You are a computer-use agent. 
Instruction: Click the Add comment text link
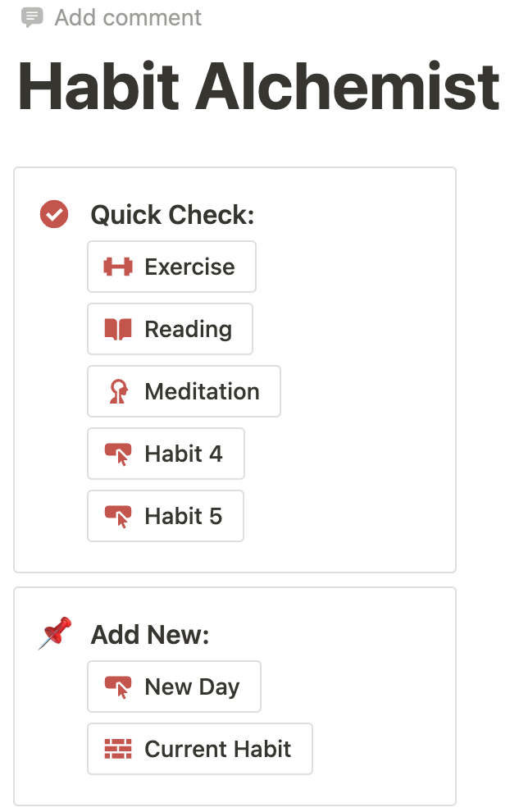129,17
